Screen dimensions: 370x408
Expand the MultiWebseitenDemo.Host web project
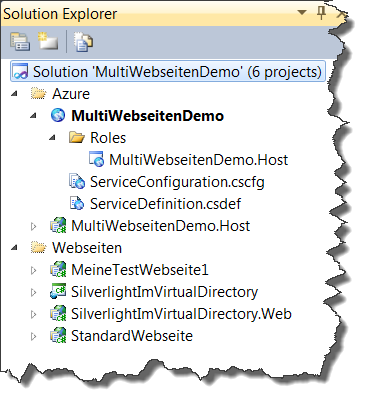point(33,226)
